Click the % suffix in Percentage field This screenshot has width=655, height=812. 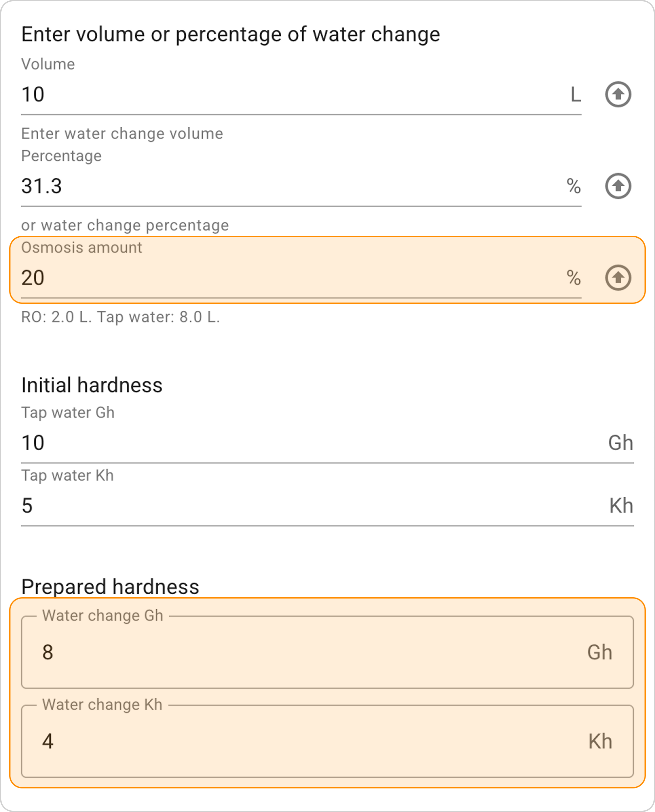click(x=573, y=186)
